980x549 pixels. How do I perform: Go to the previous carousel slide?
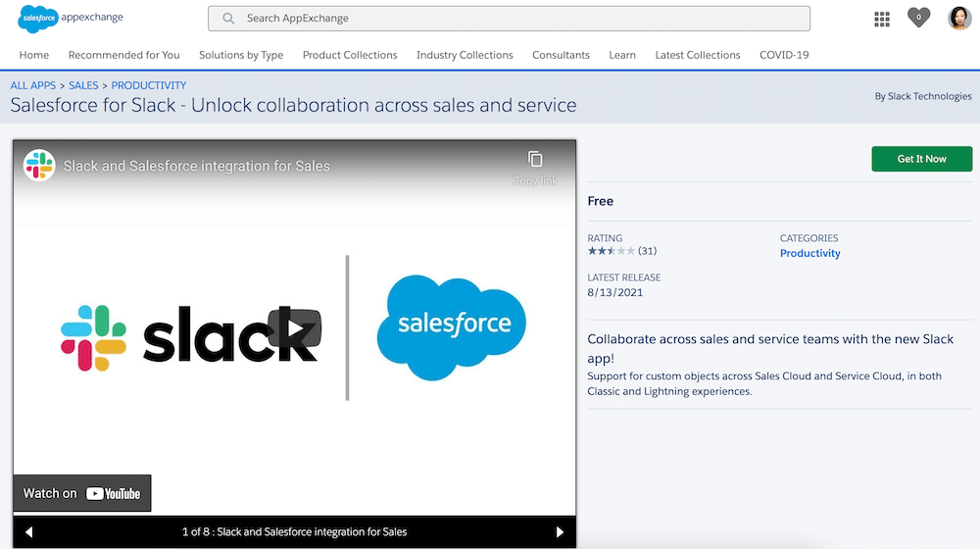click(28, 532)
